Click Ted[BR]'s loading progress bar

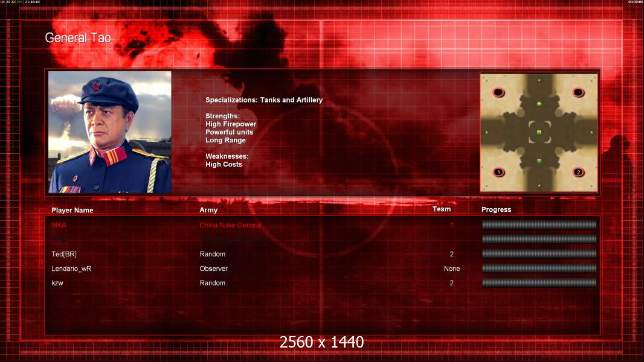539,254
